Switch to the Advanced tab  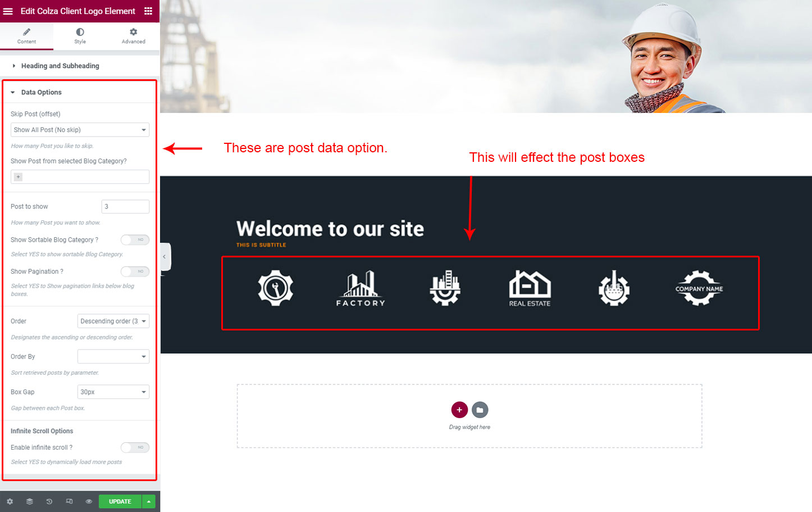[133, 36]
